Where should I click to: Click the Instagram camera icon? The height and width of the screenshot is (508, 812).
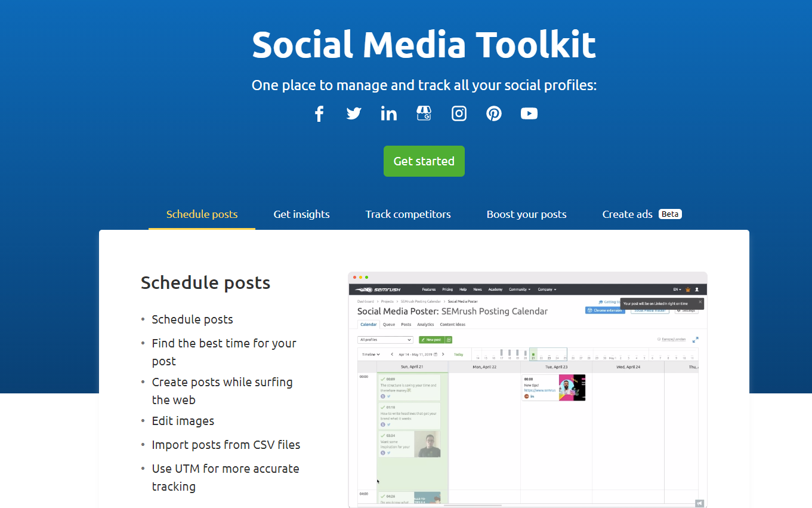(x=459, y=113)
